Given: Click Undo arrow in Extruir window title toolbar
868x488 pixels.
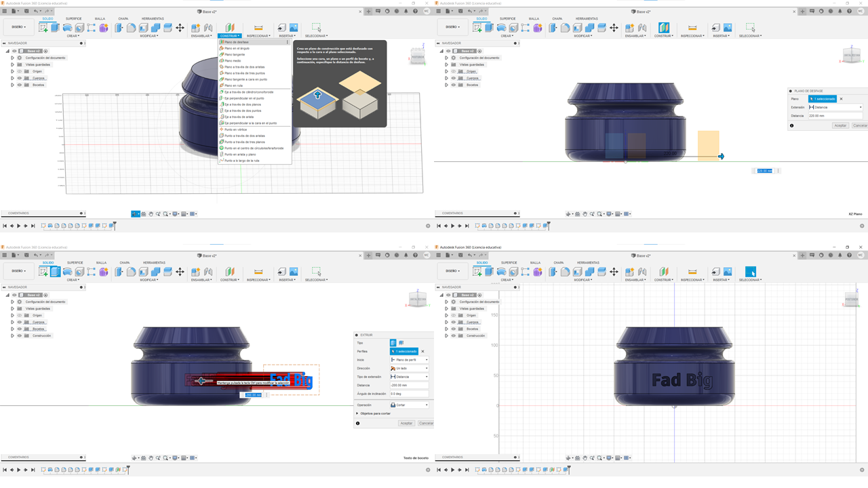Looking at the screenshot, I should [x=36, y=256].
